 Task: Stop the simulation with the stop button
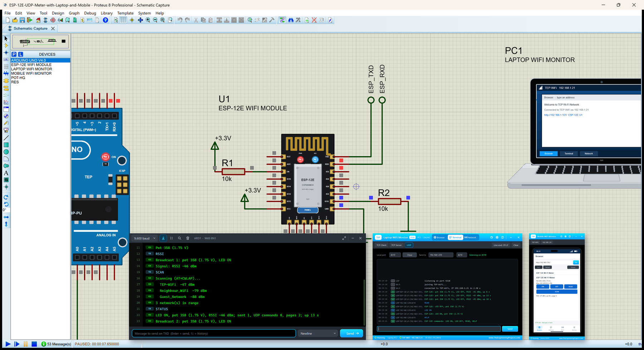[x=34, y=344]
